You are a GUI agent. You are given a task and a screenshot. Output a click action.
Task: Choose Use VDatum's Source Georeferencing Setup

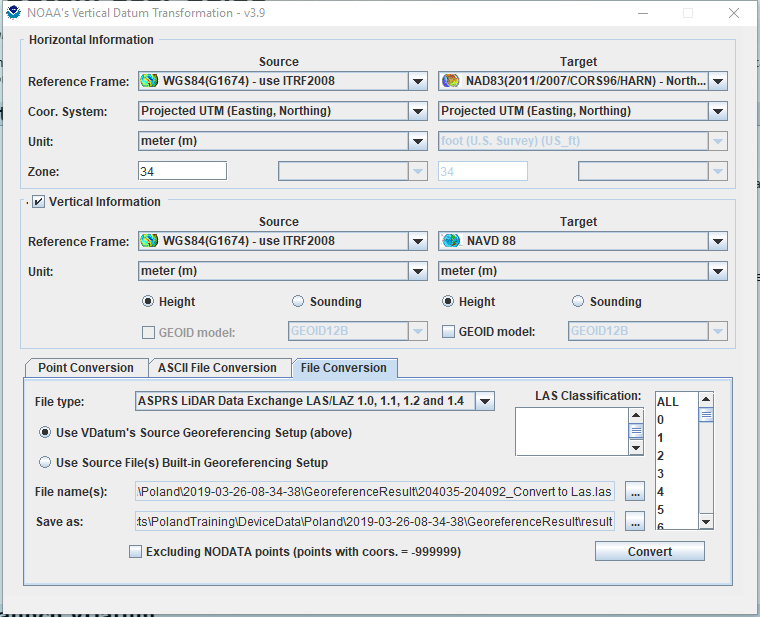pyautogui.click(x=45, y=432)
